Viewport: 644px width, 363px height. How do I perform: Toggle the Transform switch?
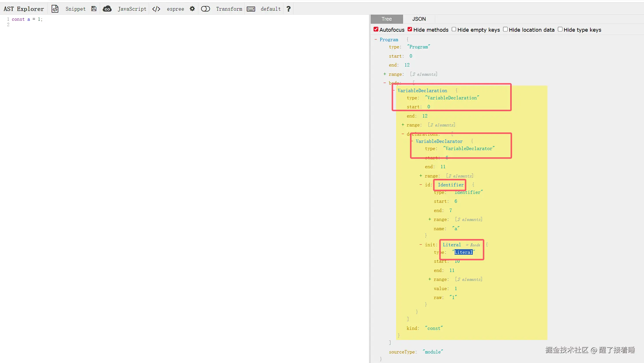point(206,9)
